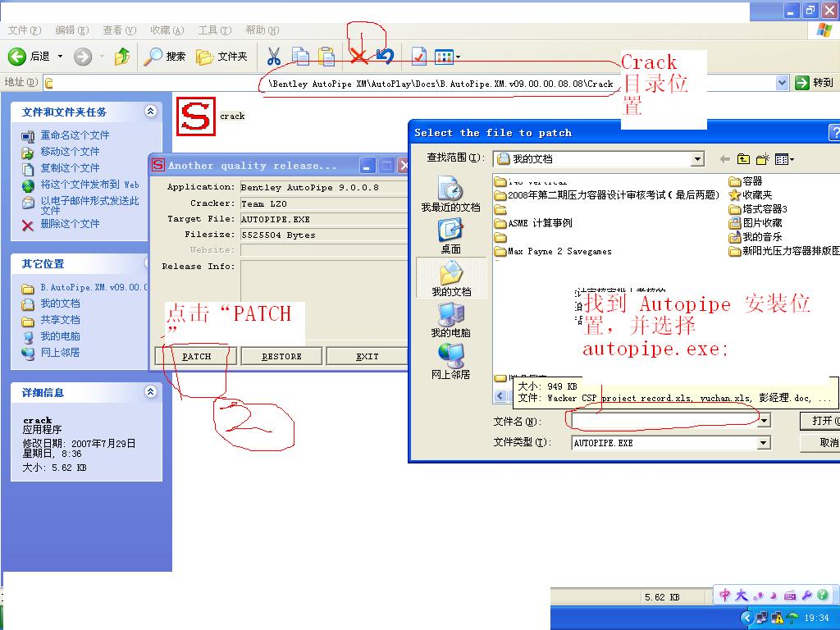
Task: Open the 工具(T) menu
Action: (x=215, y=30)
